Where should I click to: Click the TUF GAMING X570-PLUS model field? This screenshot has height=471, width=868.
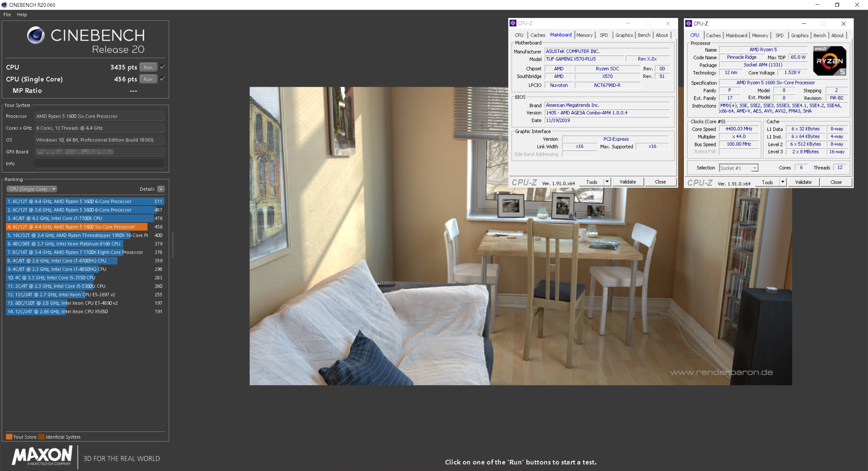(584, 59)
